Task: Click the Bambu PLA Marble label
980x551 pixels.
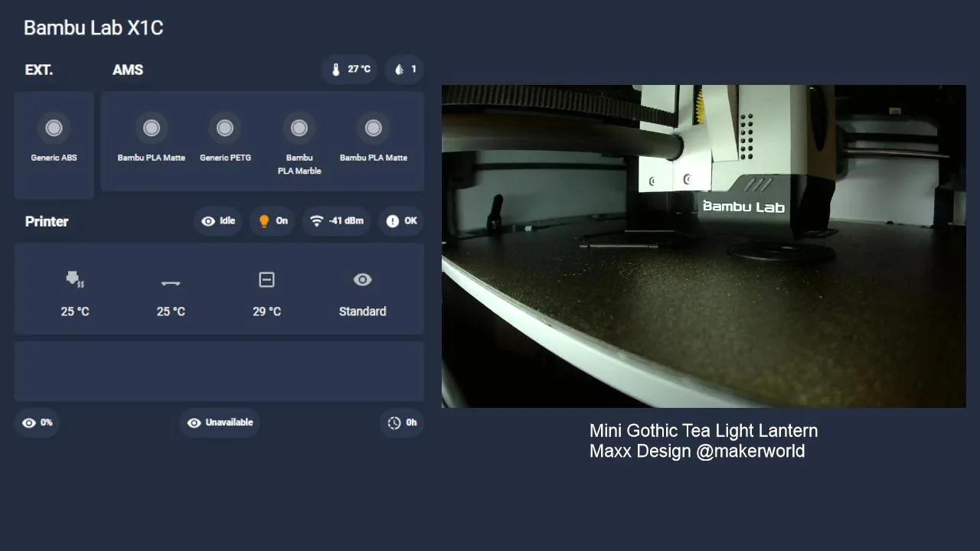Action: [299, 165]
